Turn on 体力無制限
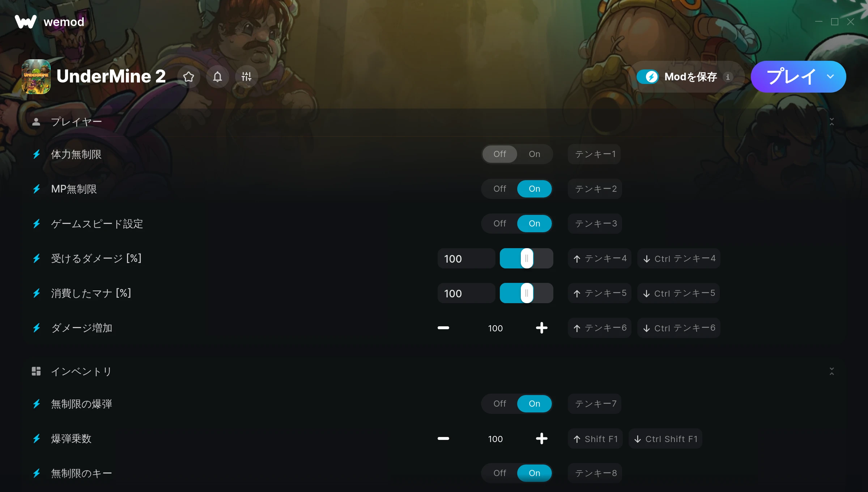 coord(534,154)
